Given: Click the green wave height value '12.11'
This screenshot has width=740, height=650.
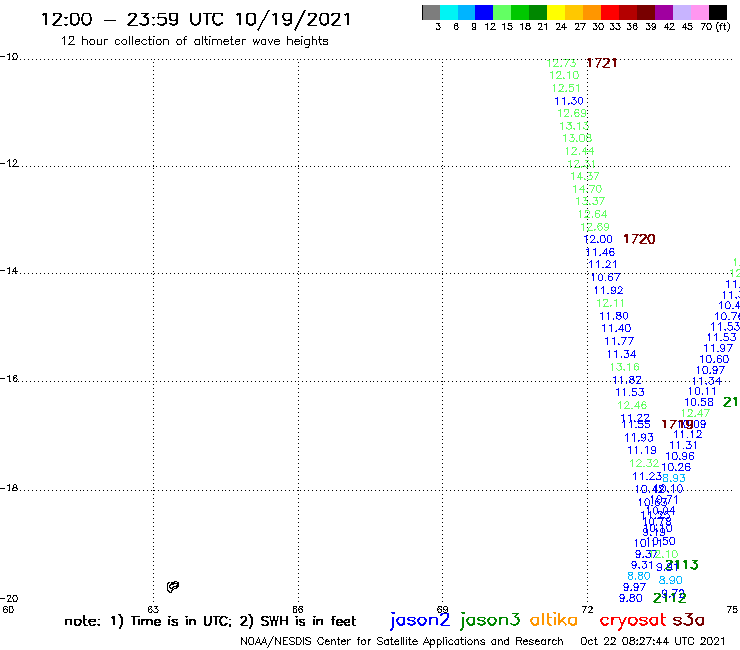Looking at the screenshot, I should coord(611,303).
